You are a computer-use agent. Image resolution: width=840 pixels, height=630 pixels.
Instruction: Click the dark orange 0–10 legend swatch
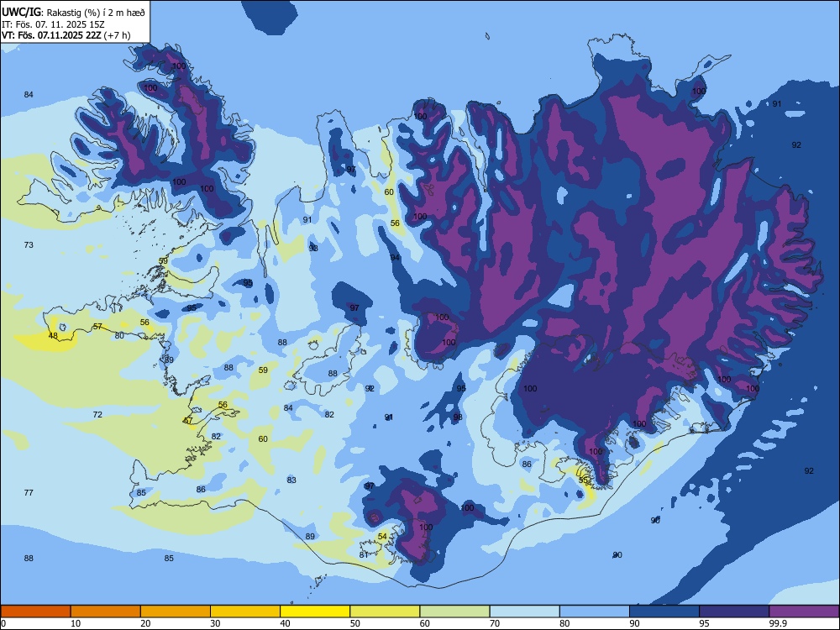tap(35, 612)
